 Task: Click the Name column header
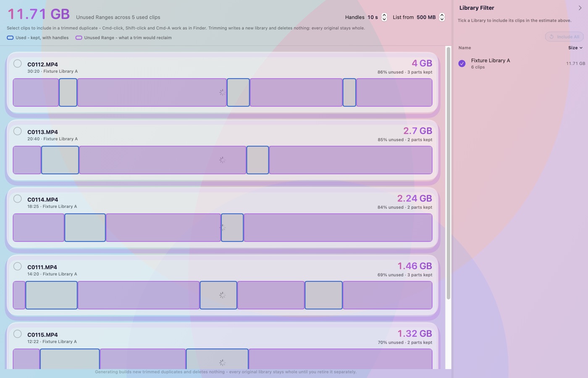pyautogui.click(x=465, y=48)
